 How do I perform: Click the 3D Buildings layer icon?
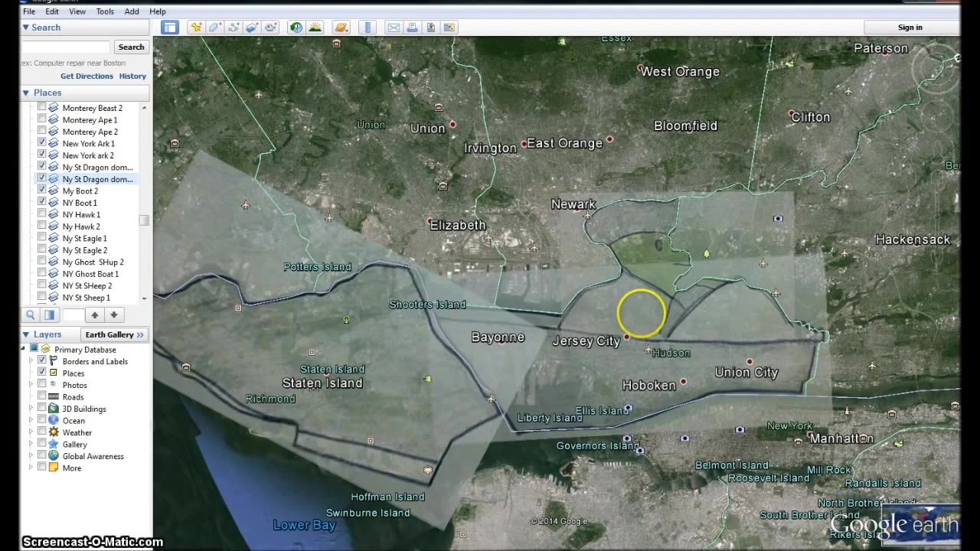[x=54, y=409]
